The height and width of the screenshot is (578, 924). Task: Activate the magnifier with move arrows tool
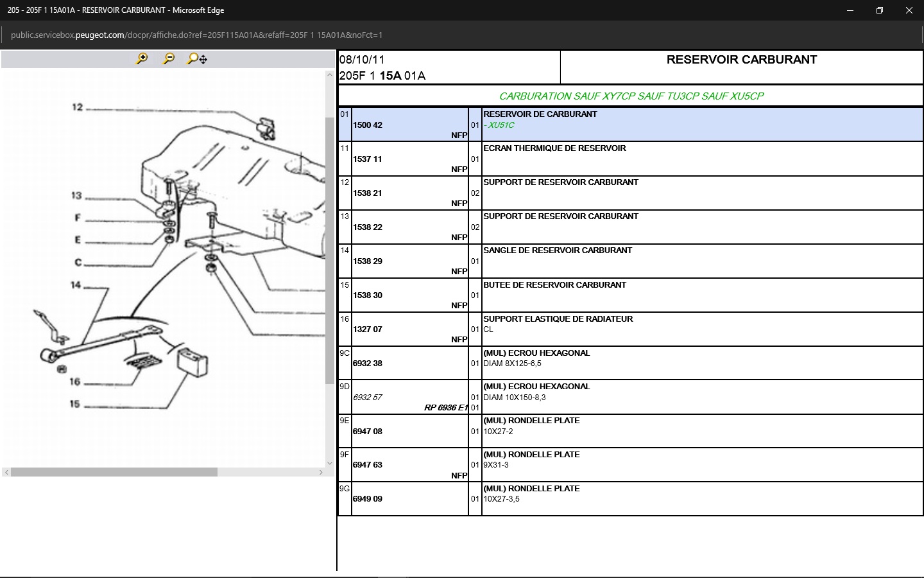point(197,59)
